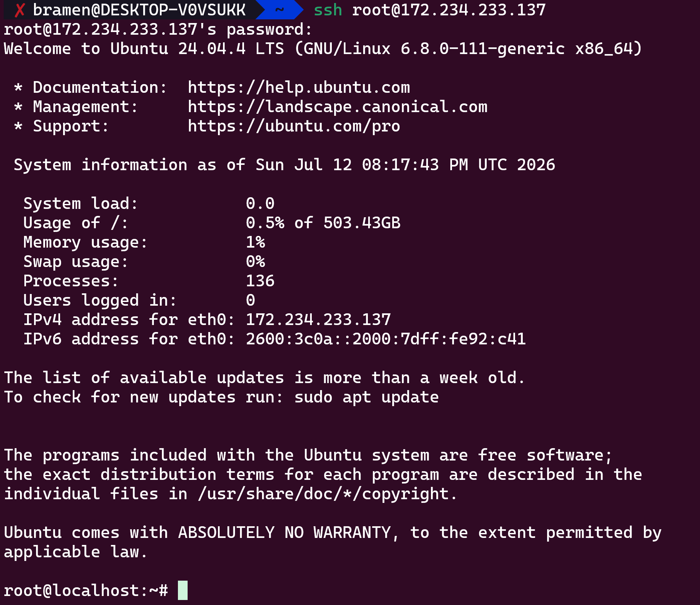Viewport: 700px width, 605px height.
Task: Click the 'sudo apt update' command text
Action: pyautogui.click(x=367, y=397)
